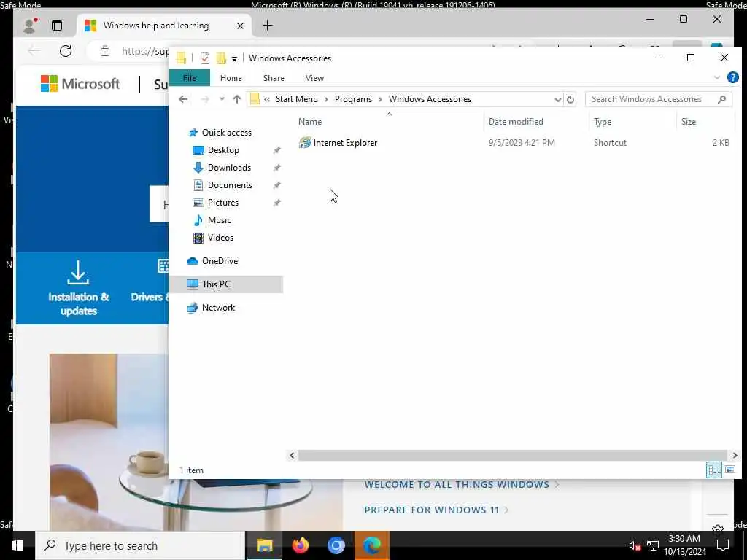Refresh the Windows Accessories folder
This screenshot has height=560, width=747.
pyautogui.click(x=570, y=99)
